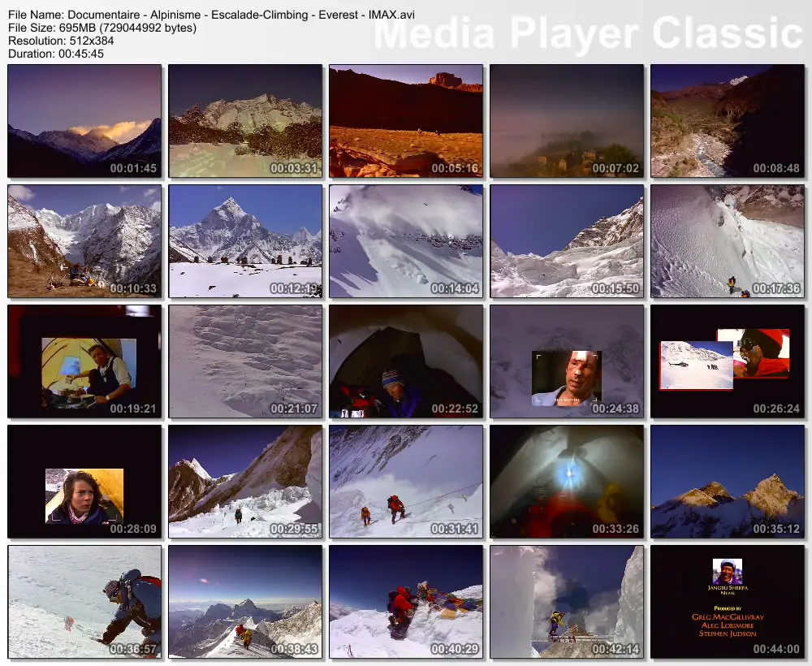Viewport: 812px width, 666px height.
Task: Choose the snowy peak frame at 00:12:19
Action: point(245,241)
